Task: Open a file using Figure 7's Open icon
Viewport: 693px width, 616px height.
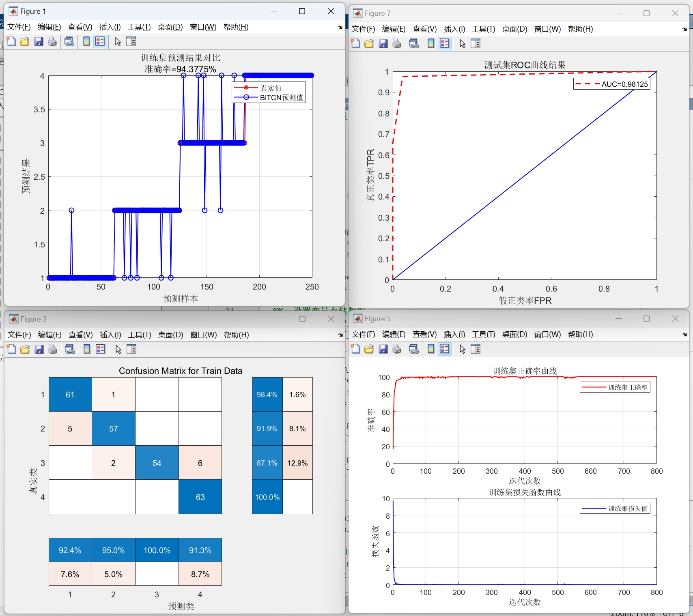Action: pos(369,43)
